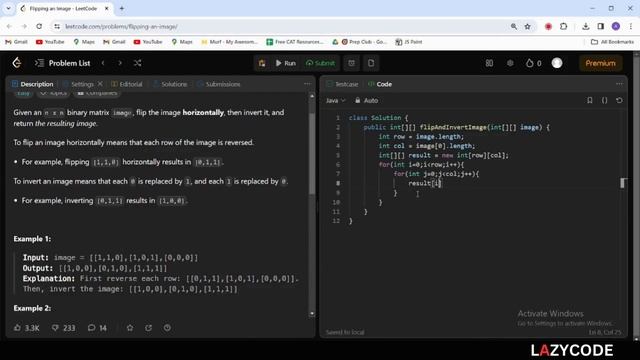
Task: Open the first Gmail bookmark
Action: pos(16,42)
